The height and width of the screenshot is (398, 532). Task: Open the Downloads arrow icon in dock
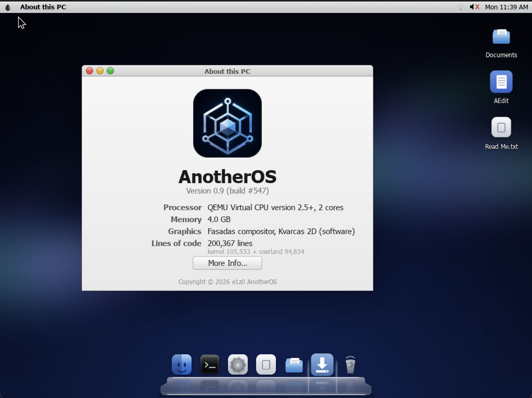coord(322,364)
